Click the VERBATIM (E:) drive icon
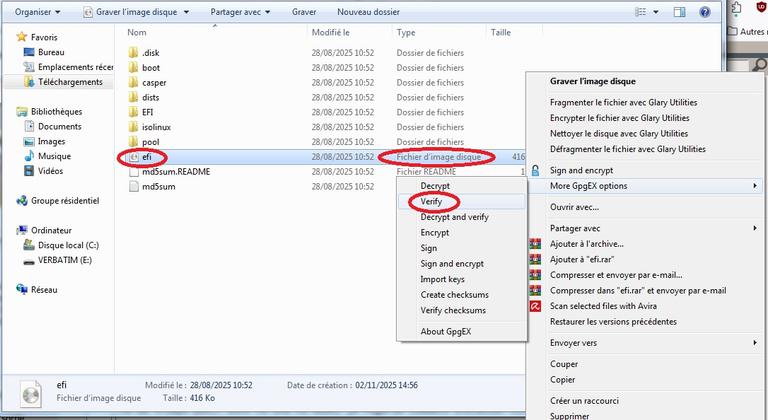Screen dimensions: 768x420 (29, 260)
